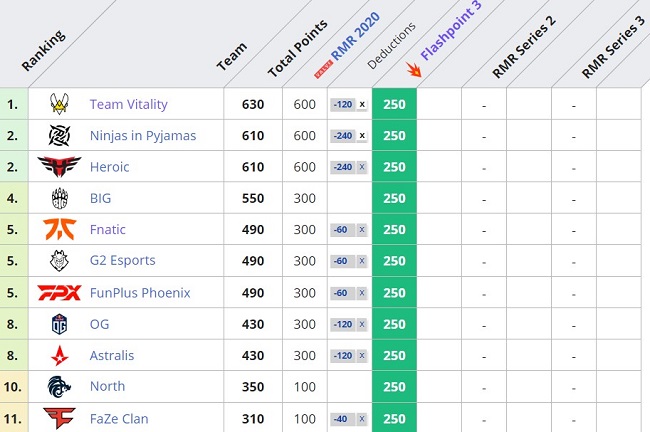Open the Team Vitality link
This screenshot has height=432, width=650.
(129, 104)
